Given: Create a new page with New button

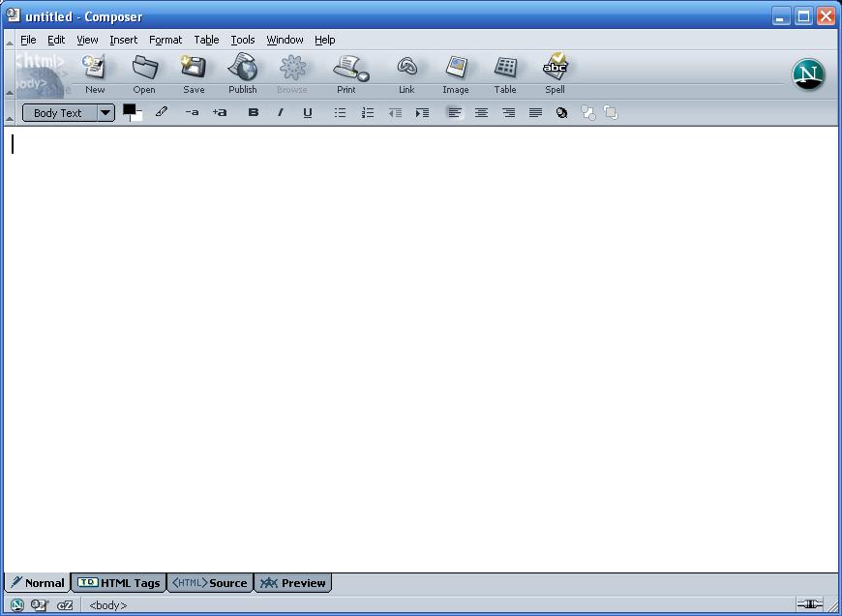Looking at the screenshot, I should [95, 74].
